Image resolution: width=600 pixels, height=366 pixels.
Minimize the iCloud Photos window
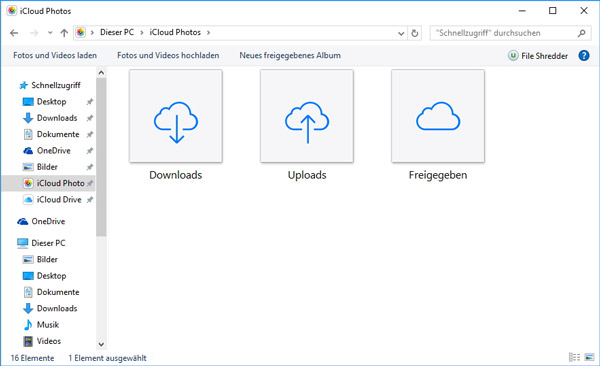click(x=522, y=11)
